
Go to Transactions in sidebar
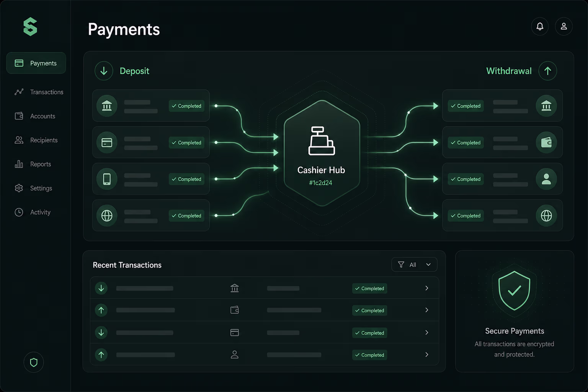[39, 92]
